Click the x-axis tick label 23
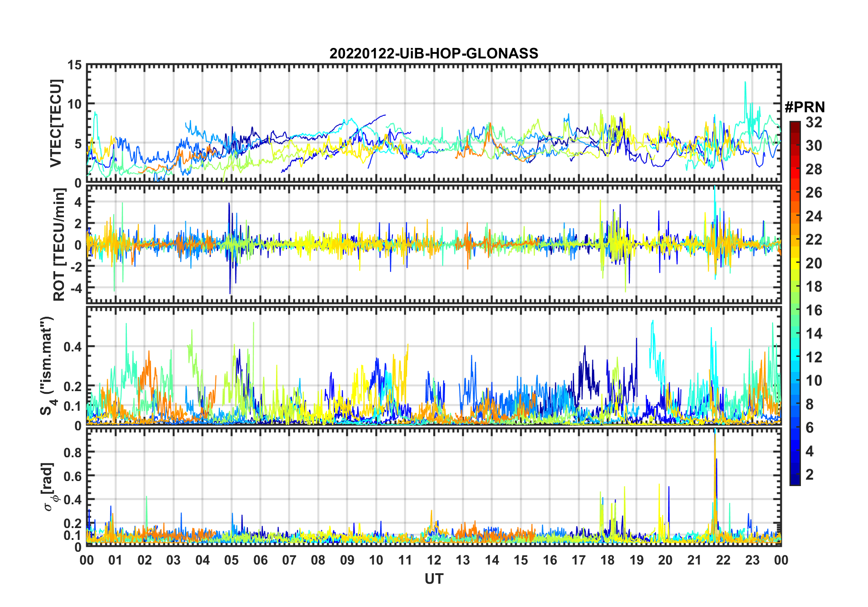This screenshot has width=868, height=607. [752, 560]
